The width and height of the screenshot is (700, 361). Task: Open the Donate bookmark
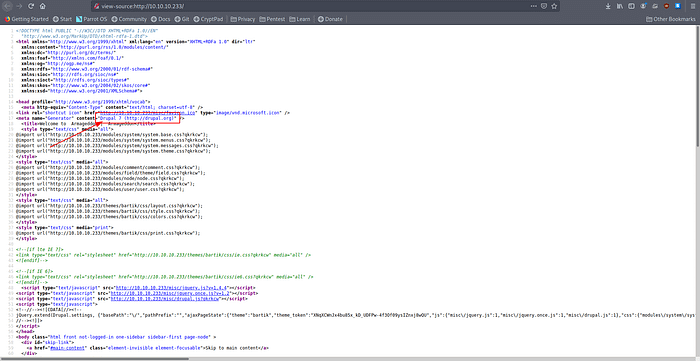click(330, 19)
